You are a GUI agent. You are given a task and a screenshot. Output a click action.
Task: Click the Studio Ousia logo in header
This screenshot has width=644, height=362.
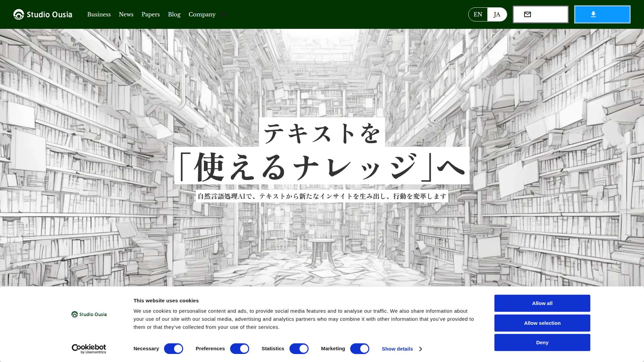pyautogui.click(x=43, y=14)
